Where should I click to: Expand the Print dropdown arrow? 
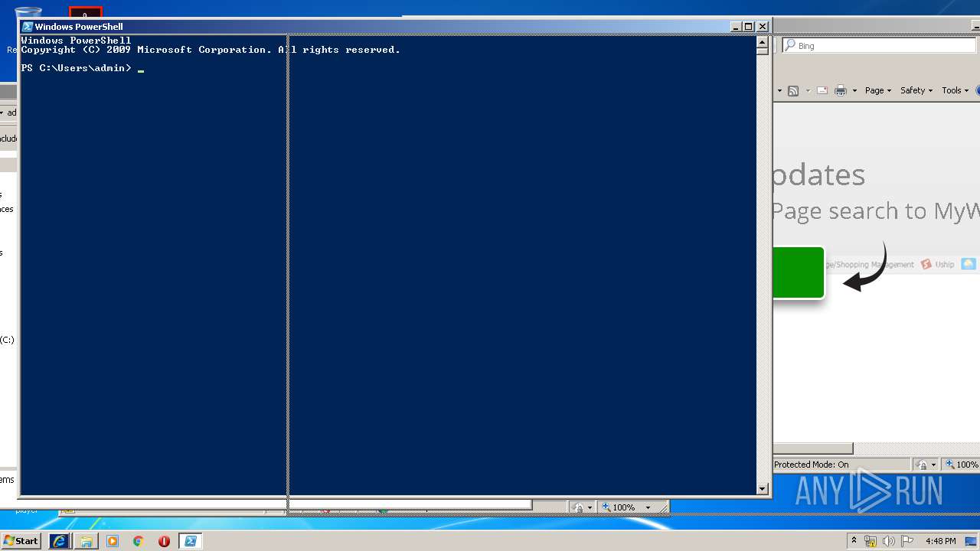tap(854, 90)
